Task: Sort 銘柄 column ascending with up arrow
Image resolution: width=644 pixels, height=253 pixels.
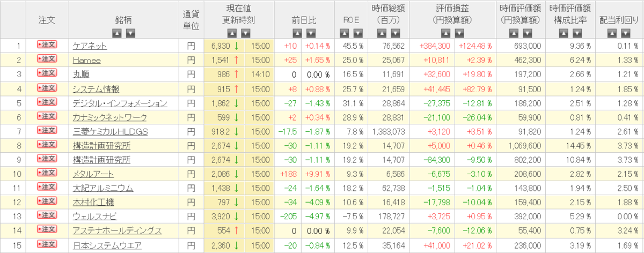Action: [116, 33]
